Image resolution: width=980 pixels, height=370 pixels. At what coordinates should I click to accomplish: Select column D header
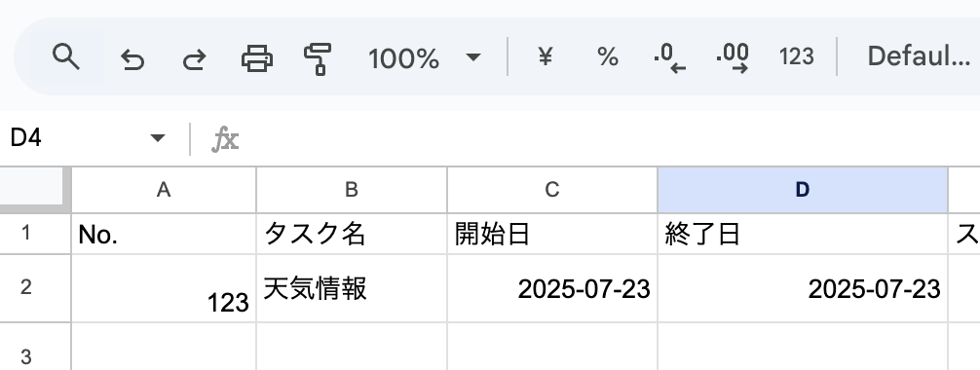point(803,189)
